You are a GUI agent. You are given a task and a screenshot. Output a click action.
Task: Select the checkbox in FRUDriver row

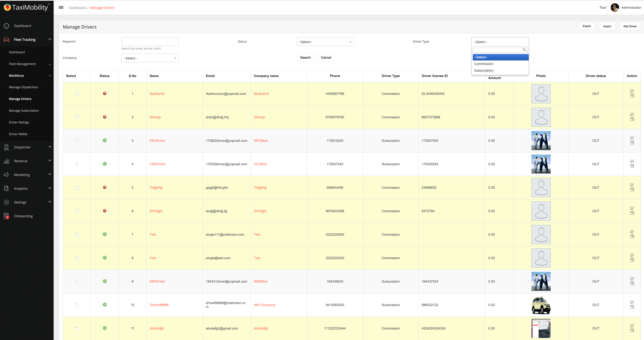(77, 141)
